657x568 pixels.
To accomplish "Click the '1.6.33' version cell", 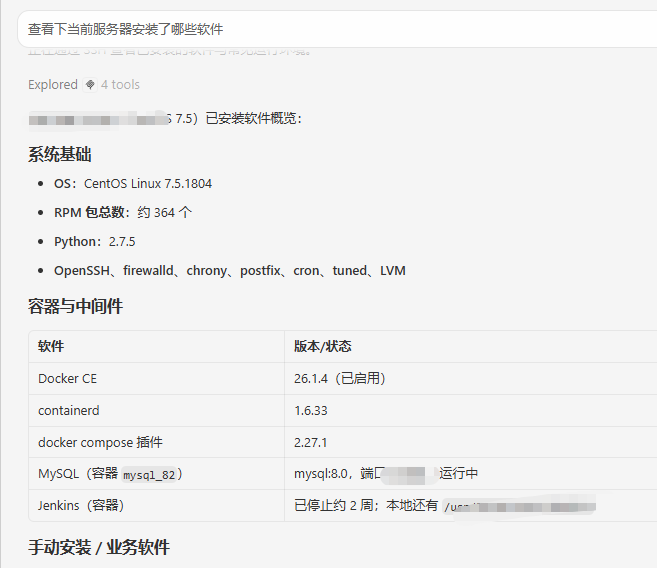I will pyautogui.click(x=471, y=411).
